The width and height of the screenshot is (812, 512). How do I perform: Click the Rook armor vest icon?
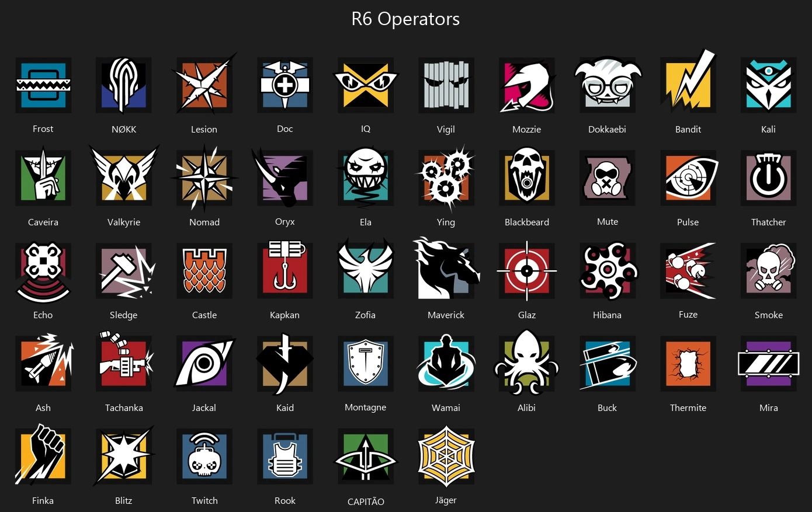coord(285,457)
